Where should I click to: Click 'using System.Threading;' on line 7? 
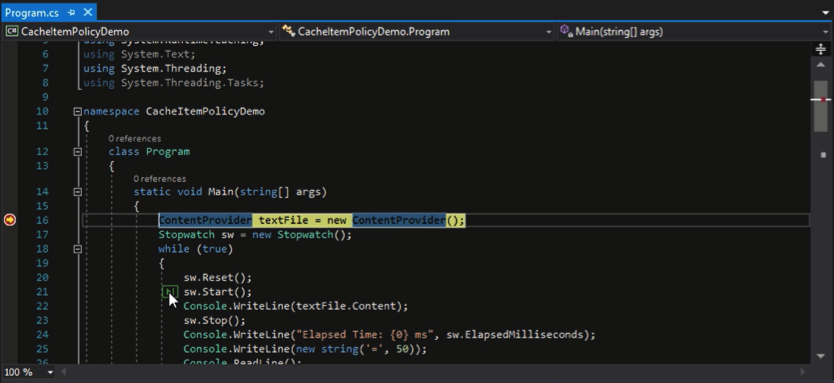(155, 69)
